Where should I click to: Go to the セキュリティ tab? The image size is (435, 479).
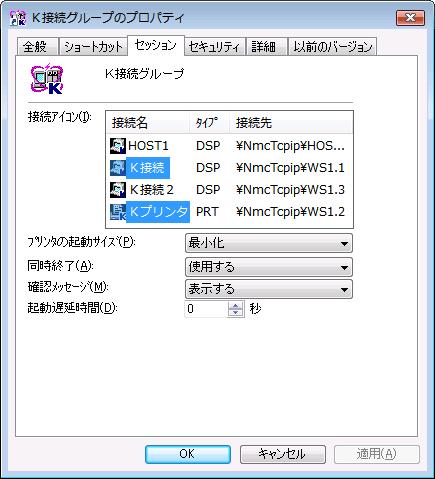215,47
